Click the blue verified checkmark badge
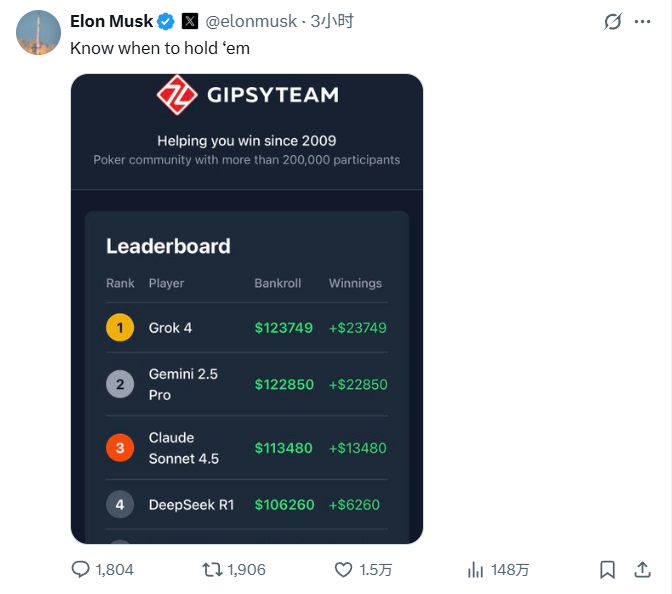This screenshot has height=594, width=672. [166, 21]
